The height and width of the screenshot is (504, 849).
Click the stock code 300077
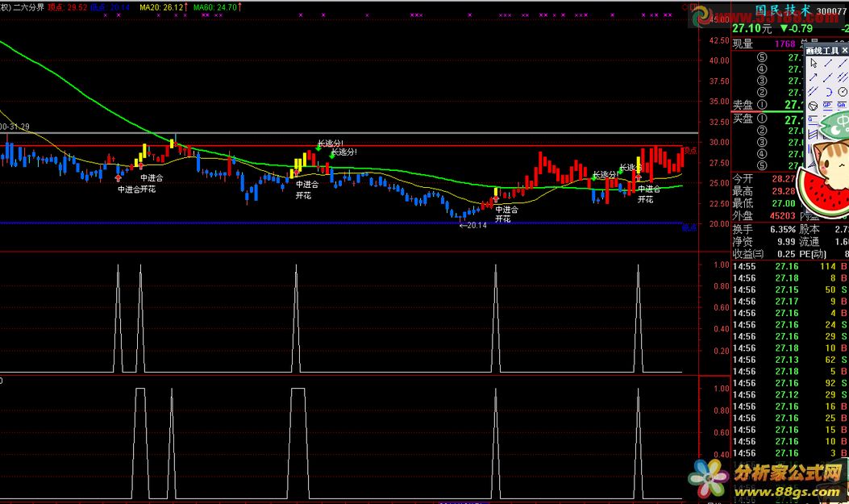[832, 10]
